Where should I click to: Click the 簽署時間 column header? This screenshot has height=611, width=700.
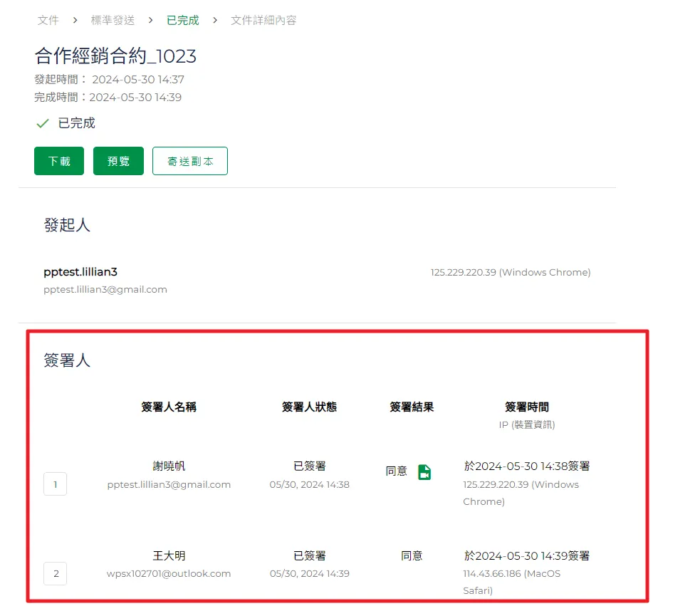(527, 407)
